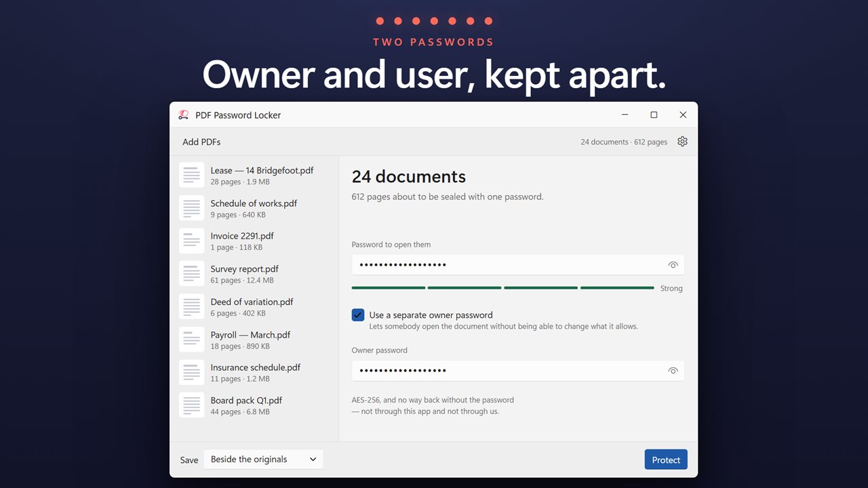This screenshot has height=488, width=868.
Task: Select Invoice 2291.pdf in the list
Action: tap(242, 236)
